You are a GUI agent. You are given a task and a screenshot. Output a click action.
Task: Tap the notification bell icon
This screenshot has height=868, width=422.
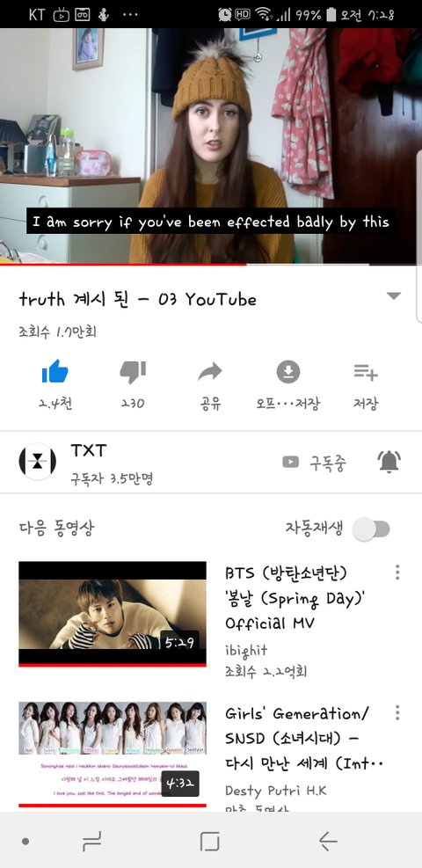click(389, 462)
